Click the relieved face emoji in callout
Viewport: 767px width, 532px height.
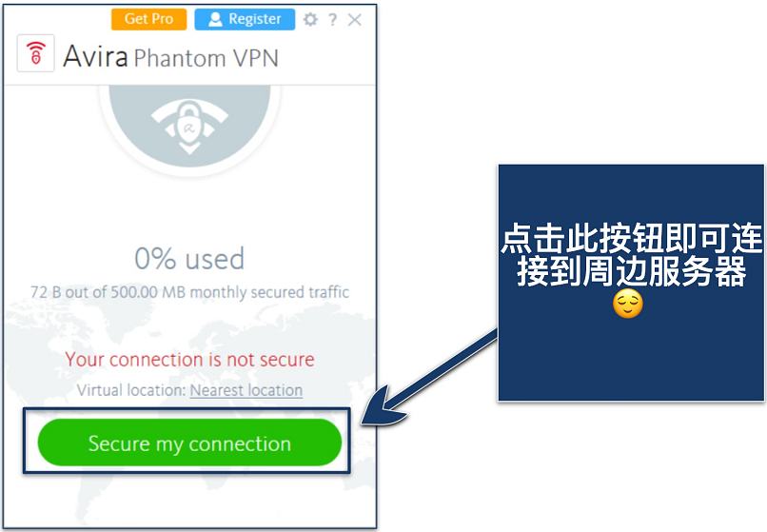point(628,304)
